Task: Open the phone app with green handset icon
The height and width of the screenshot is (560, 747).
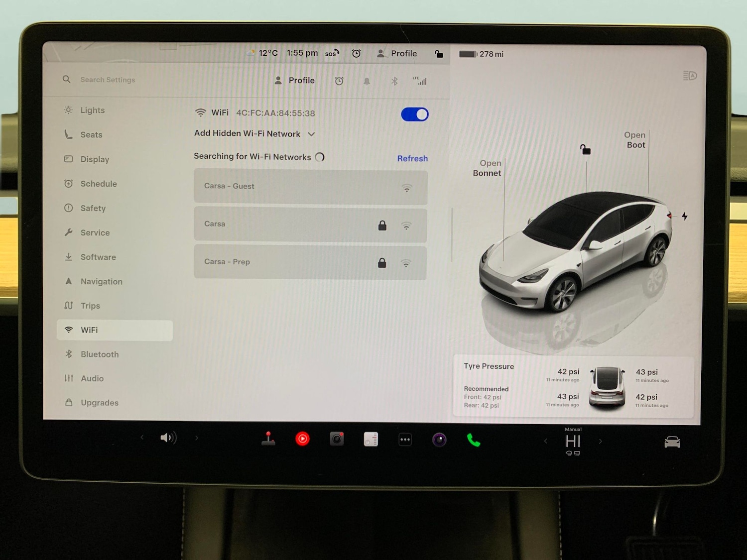Action: [x=473, y=440]
